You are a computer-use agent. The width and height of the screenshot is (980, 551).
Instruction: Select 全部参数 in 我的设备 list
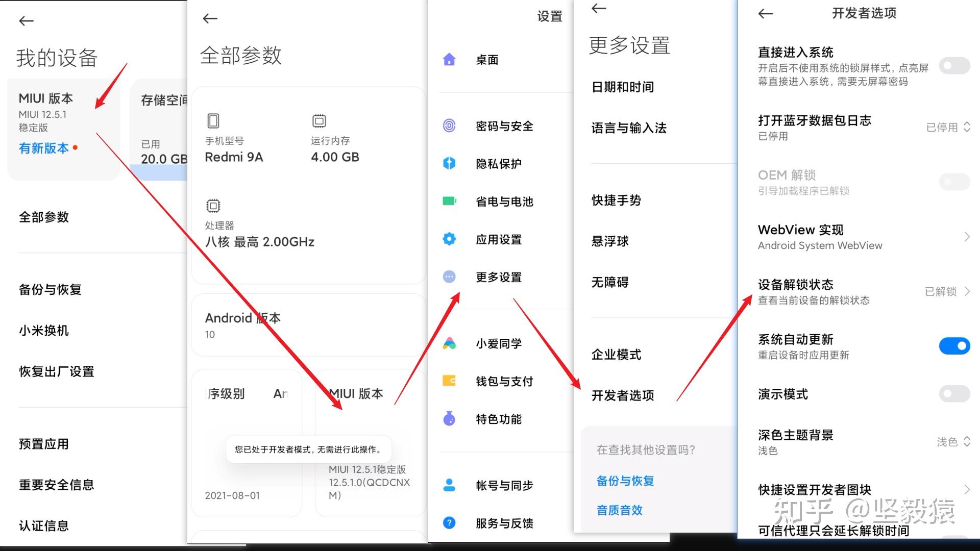tap(44, 217)
